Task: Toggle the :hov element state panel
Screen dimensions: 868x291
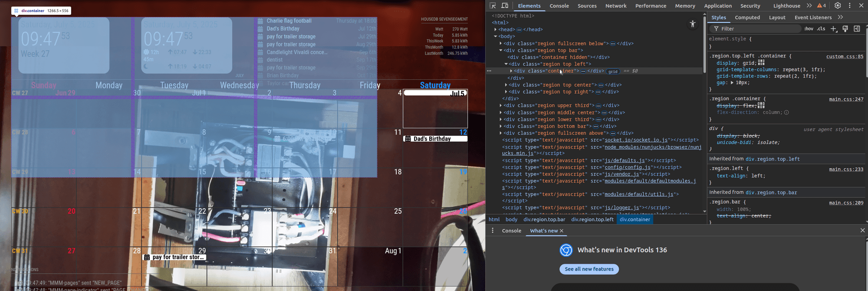Action: [809, 29]
